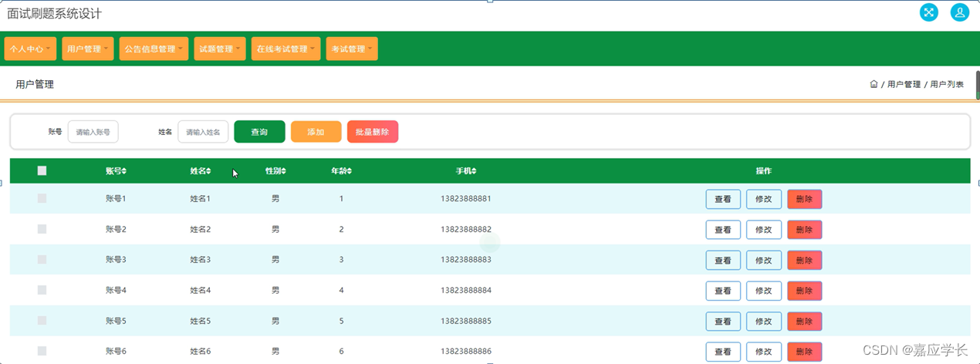Click 查看 for row 账号3
980x364 pixels.
point(723,260)
